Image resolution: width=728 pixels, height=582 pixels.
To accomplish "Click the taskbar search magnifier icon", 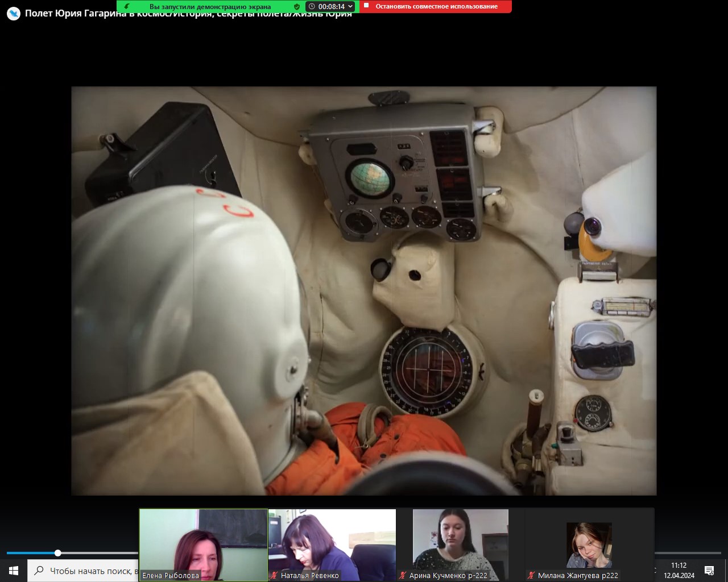I will click(x=39, y=571).
